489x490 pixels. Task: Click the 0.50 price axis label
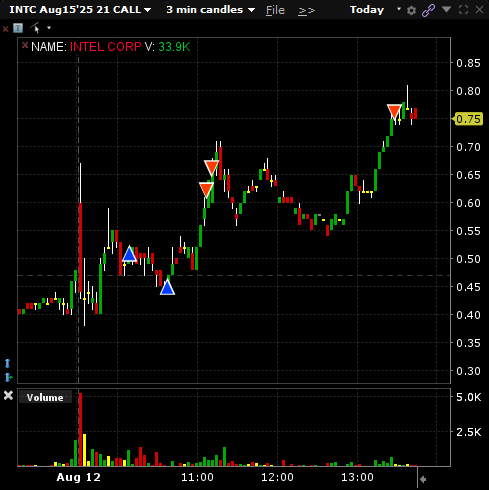pos(468,259)
